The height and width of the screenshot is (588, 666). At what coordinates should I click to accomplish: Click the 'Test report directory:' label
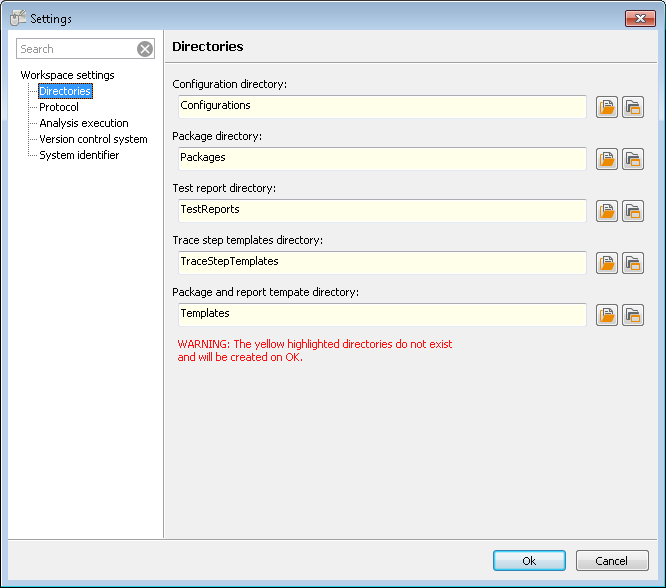[x=224, y=188]
